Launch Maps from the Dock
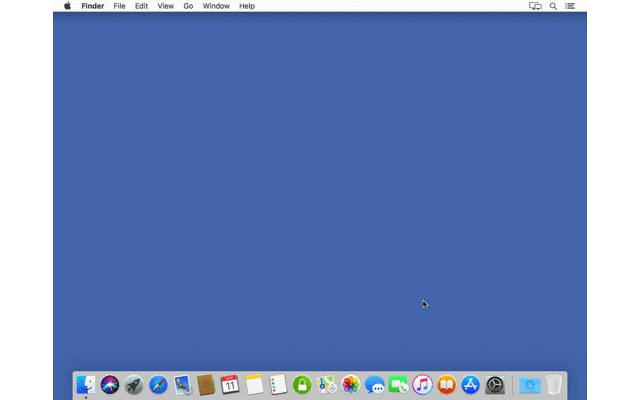 [x=326, y=384]
